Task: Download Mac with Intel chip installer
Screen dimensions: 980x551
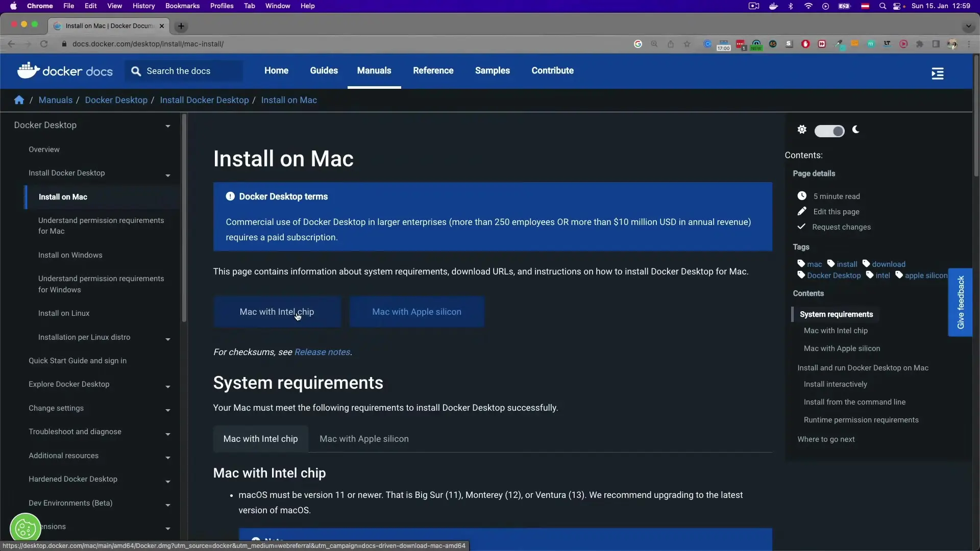Action: [277, 312]
